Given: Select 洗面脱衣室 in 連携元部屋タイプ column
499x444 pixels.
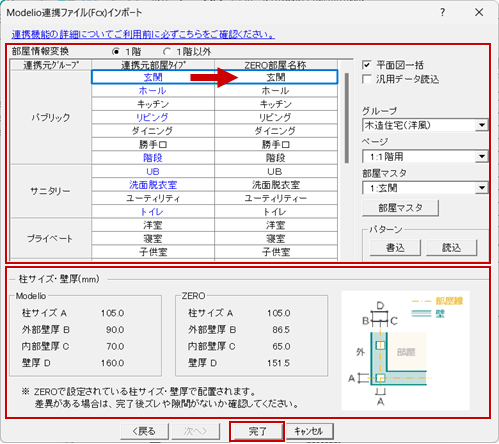Looking at the screenshot, I should tap(153, 185).
